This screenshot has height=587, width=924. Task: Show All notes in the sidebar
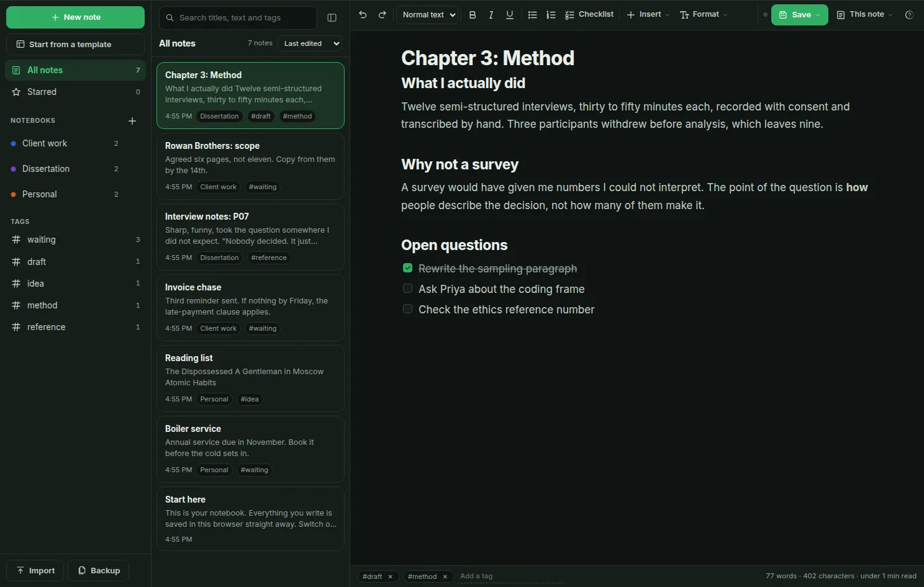pos(76,70)
